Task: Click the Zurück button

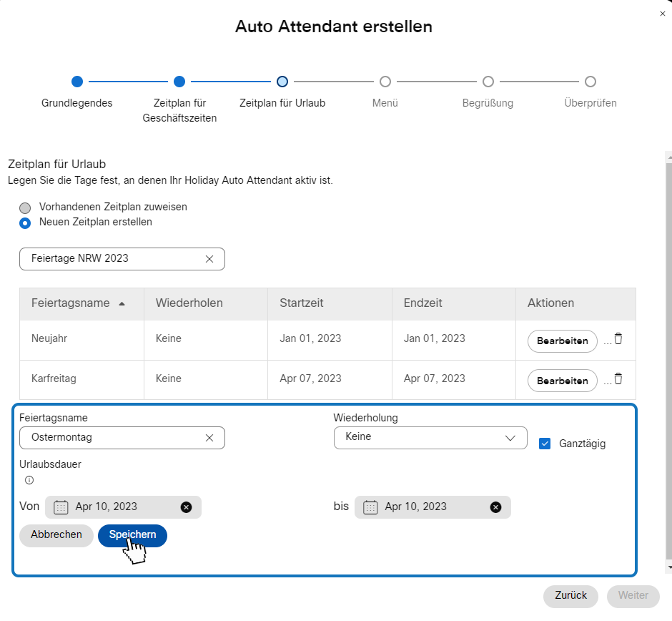Action: click(x=570, y=596)
